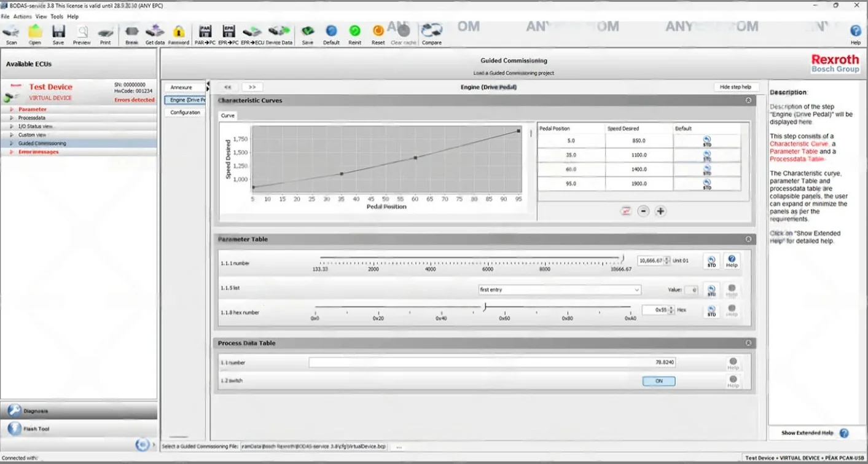Click the Get data toolbar icon
Image resolution: width=868 pixels, height=464 pixels.
point(155,34)
